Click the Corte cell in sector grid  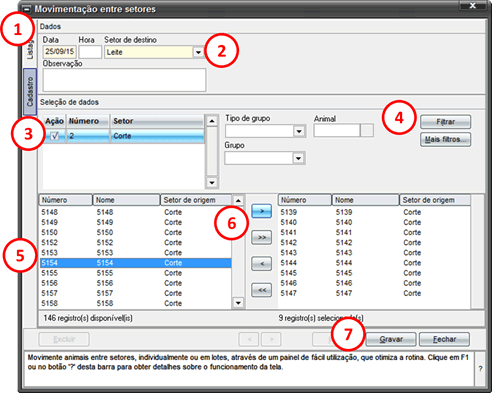pos(157,136)
